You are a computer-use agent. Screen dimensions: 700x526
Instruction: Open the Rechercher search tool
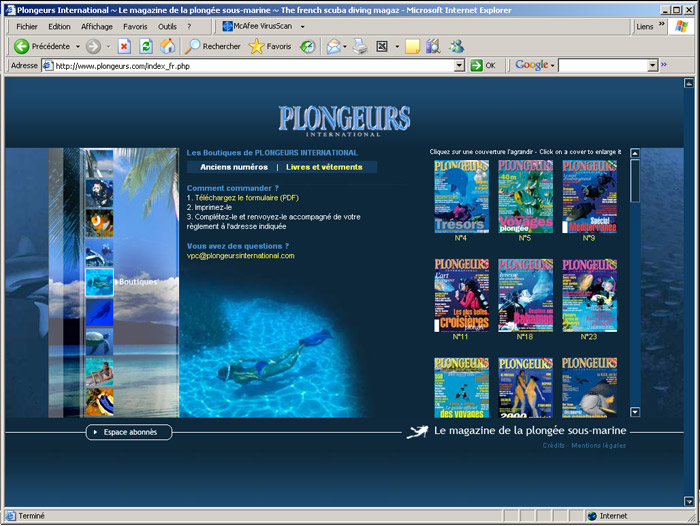pos(212,46)
